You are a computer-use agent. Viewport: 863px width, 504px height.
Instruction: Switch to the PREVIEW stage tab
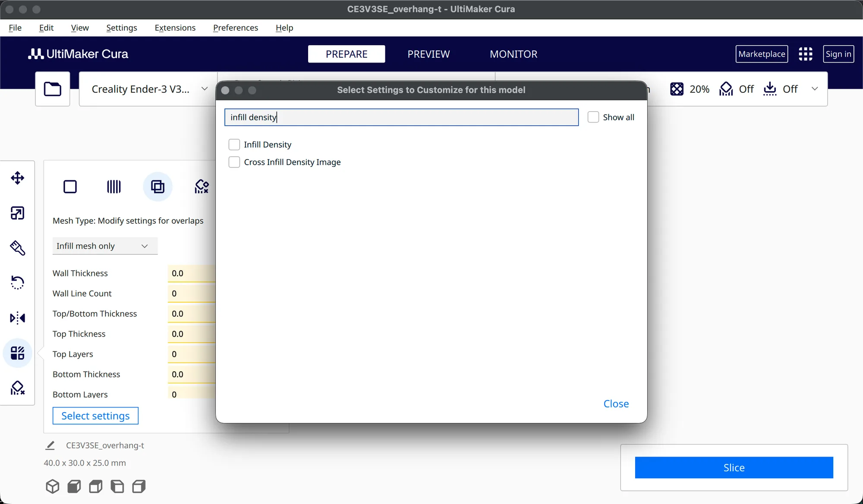pos(428,54)
